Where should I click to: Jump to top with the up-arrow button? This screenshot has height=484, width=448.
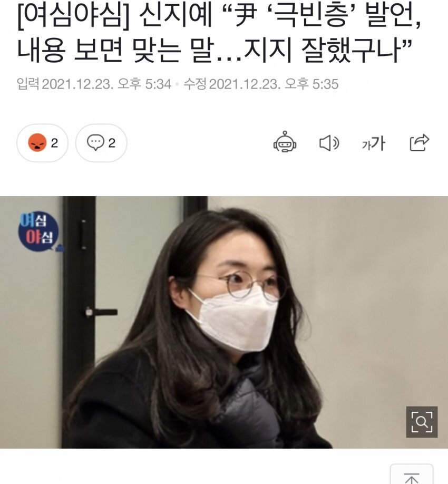pos(412,475)
